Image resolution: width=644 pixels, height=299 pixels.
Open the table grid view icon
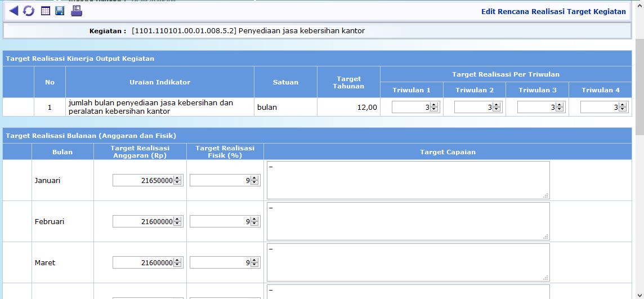coord(46,11)
